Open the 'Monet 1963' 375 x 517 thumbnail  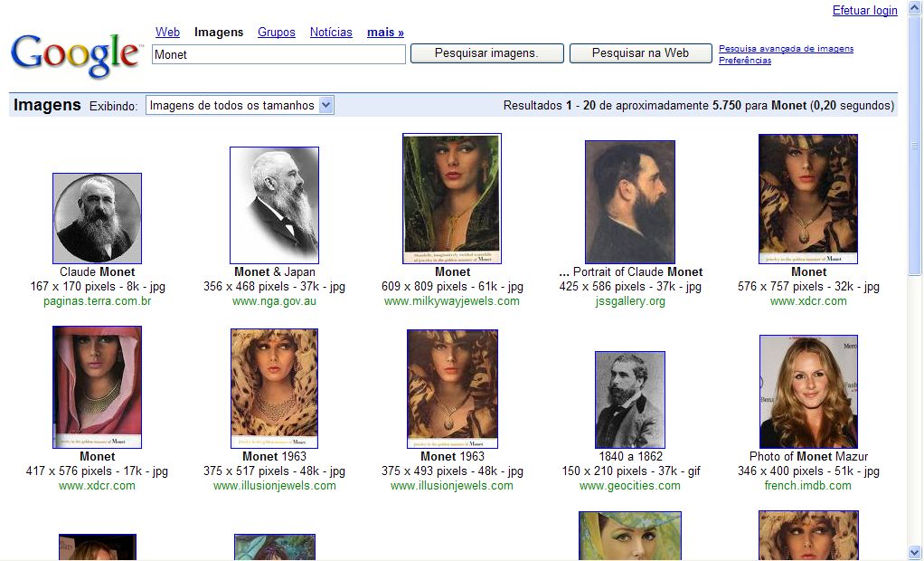[x=274, y=388]
